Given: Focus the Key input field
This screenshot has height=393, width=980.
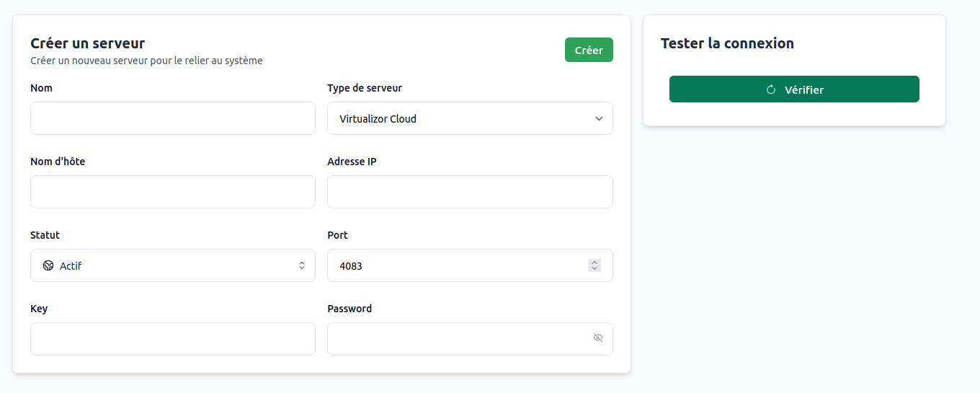Looking at the screenshot, I should [x=173, y=339].
